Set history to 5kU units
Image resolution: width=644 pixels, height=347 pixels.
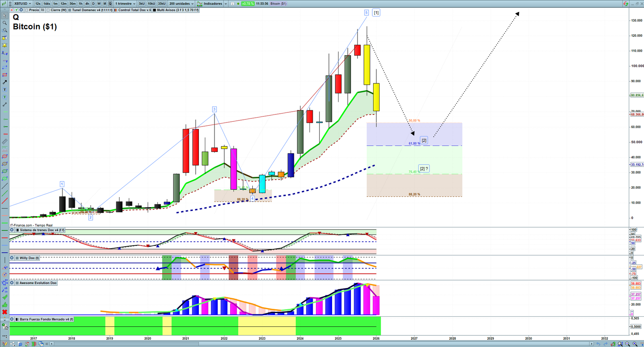pos(142,4)
